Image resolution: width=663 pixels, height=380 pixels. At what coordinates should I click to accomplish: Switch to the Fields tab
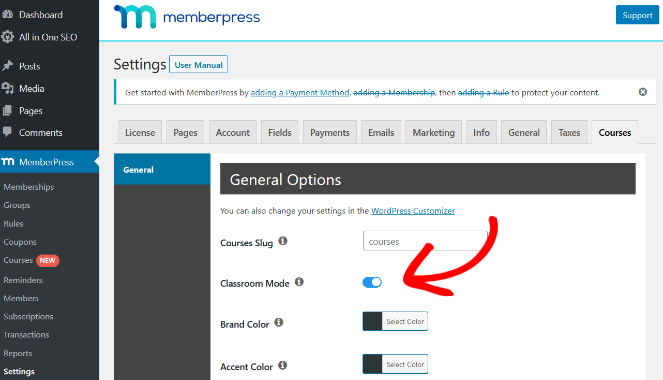[279, 132]
